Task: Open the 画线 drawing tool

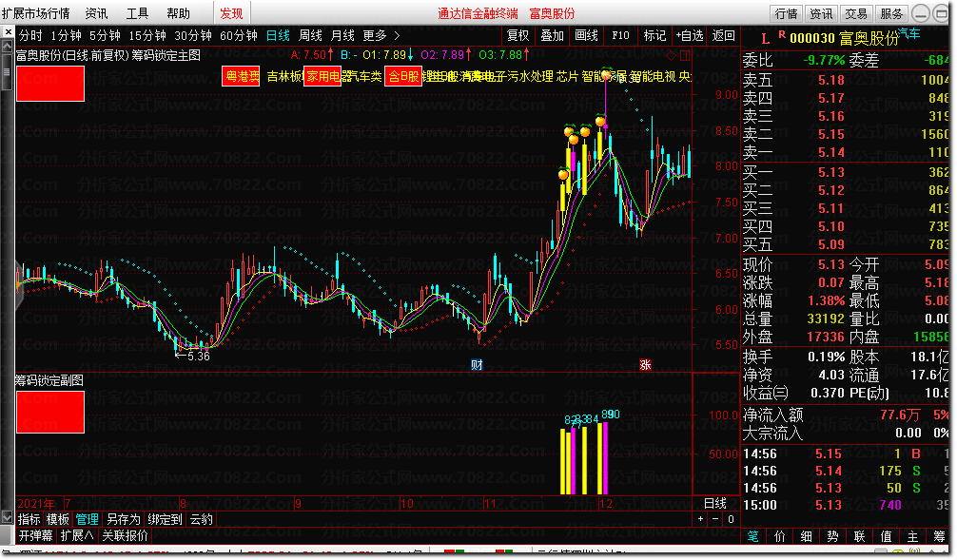Action: point(587,35)
